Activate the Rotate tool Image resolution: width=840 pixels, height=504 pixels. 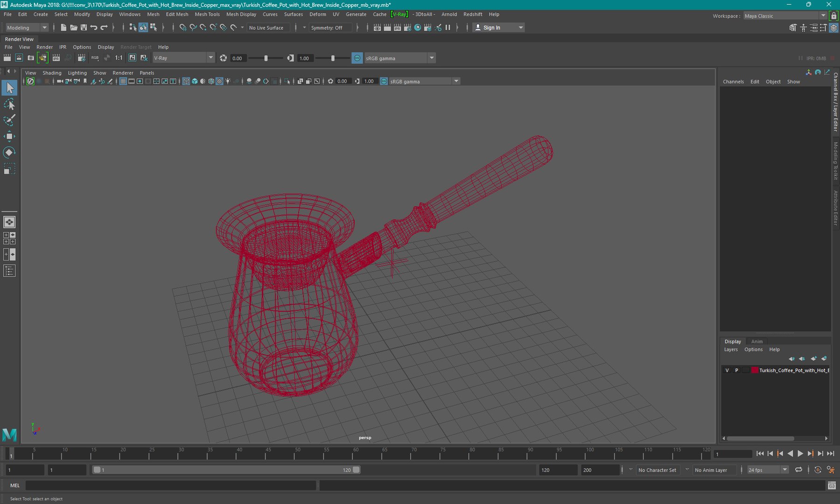(9, 153)
